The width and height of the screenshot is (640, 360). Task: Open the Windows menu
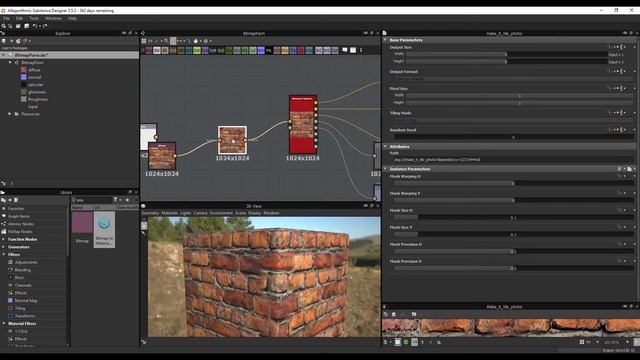[53, 18]
